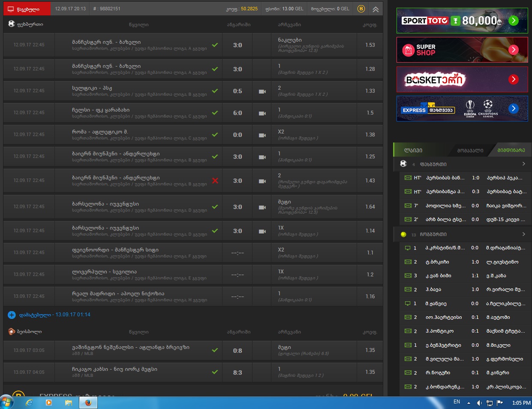Click the camera icon in the Bayern row with odds 1.43
This screenshot has height=409, width=532.
pos(262,181)
